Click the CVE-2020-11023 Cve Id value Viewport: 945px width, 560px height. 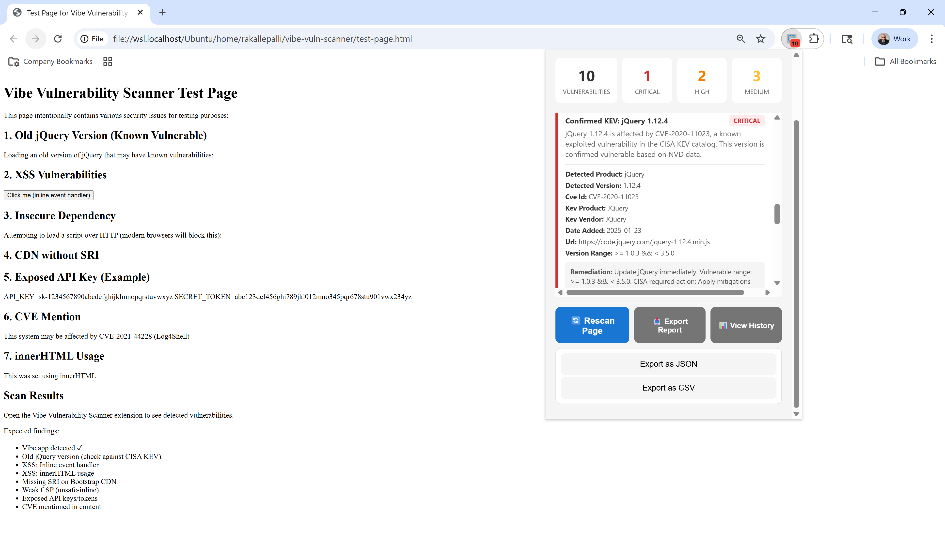(613, 197)
